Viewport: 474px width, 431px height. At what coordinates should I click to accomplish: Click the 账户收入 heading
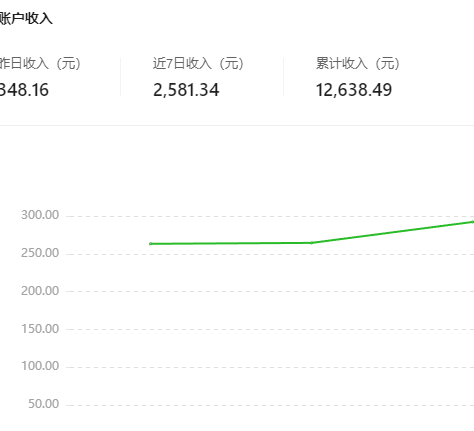pos(26,18)
